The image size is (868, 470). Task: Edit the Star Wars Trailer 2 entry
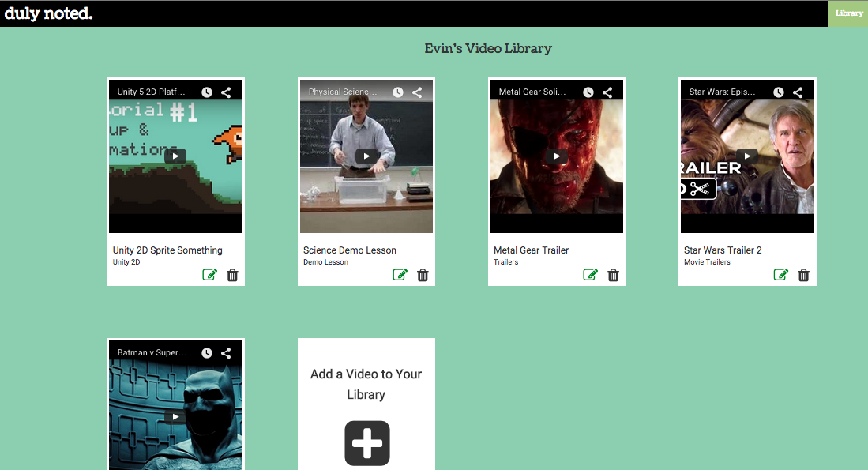click(x=780, y=275)
